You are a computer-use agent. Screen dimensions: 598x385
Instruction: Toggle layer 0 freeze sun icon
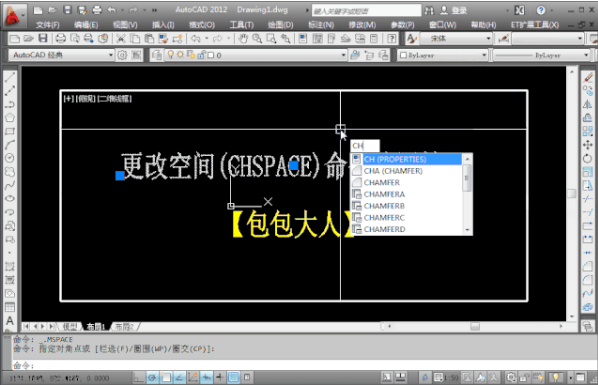coord(180,55)
